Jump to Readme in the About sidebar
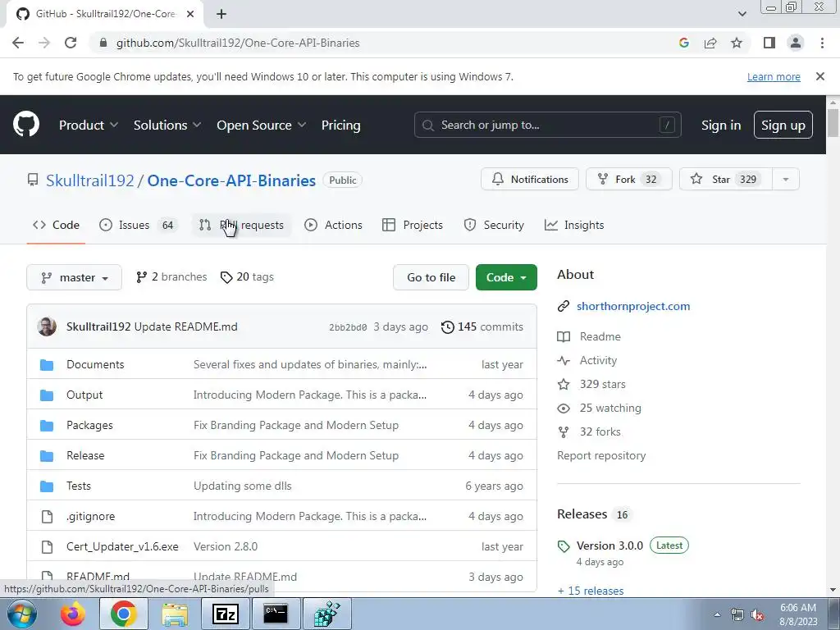 600,336
